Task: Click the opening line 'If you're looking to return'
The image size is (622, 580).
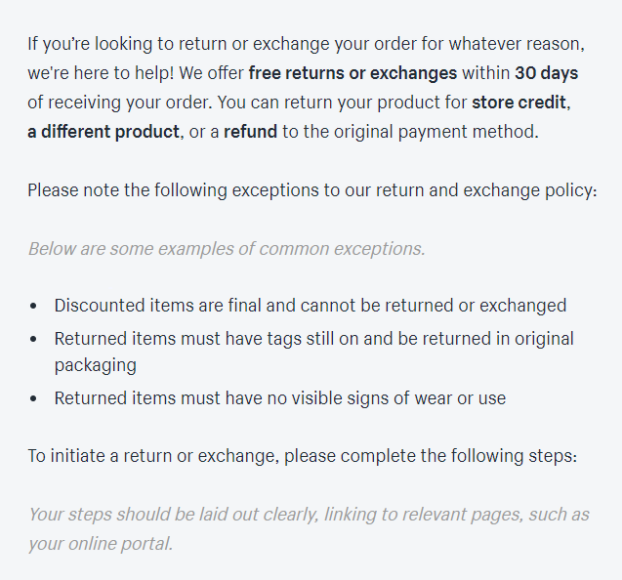Action: [306, 44]
